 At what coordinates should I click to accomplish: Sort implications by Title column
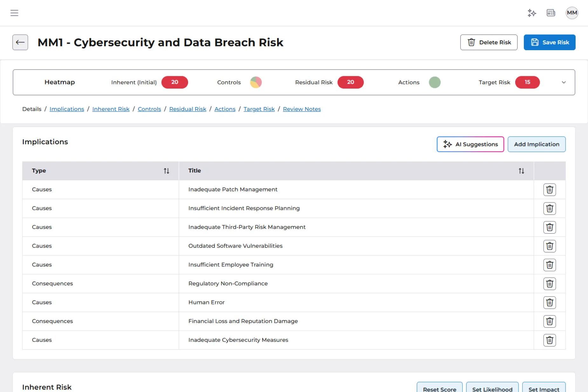click(x=521, y=171)
